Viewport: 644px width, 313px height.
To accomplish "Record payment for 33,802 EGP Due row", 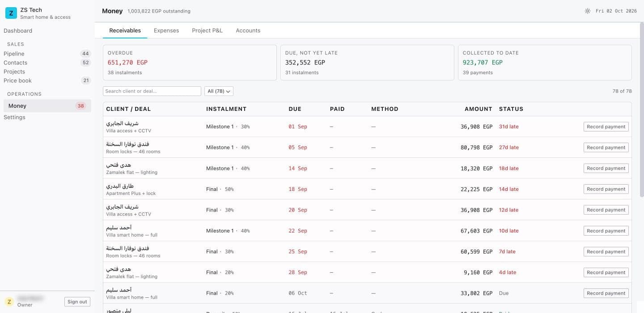I will click(x=606, y=293).
